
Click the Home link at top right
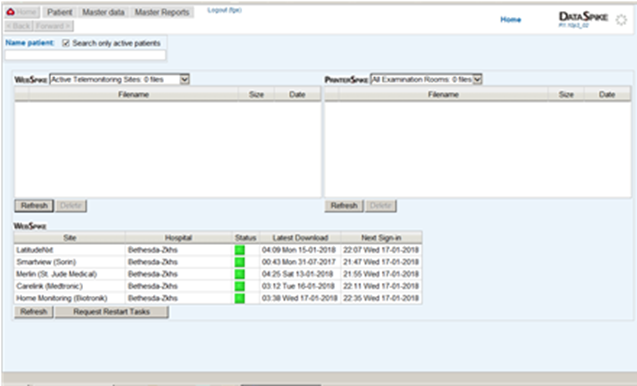tap(511, 20)
